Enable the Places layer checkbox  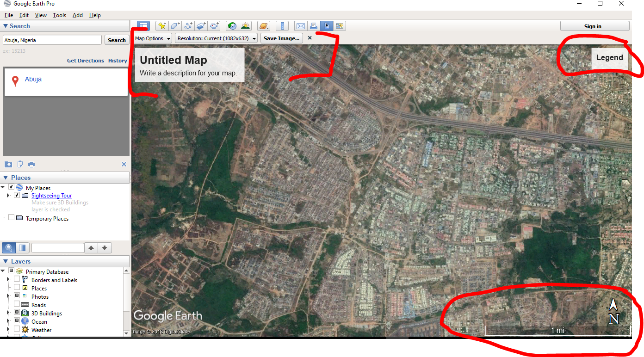click(x=17, y=288)
